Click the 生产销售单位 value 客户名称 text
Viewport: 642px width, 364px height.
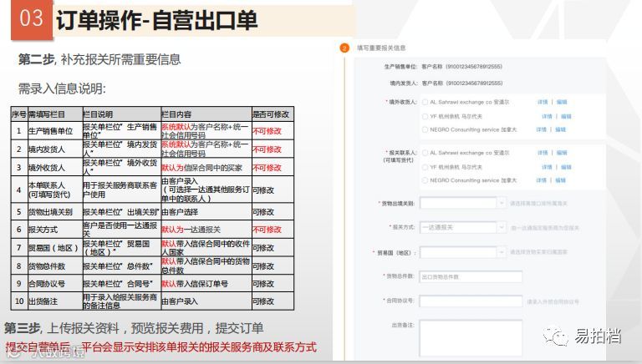461,67
